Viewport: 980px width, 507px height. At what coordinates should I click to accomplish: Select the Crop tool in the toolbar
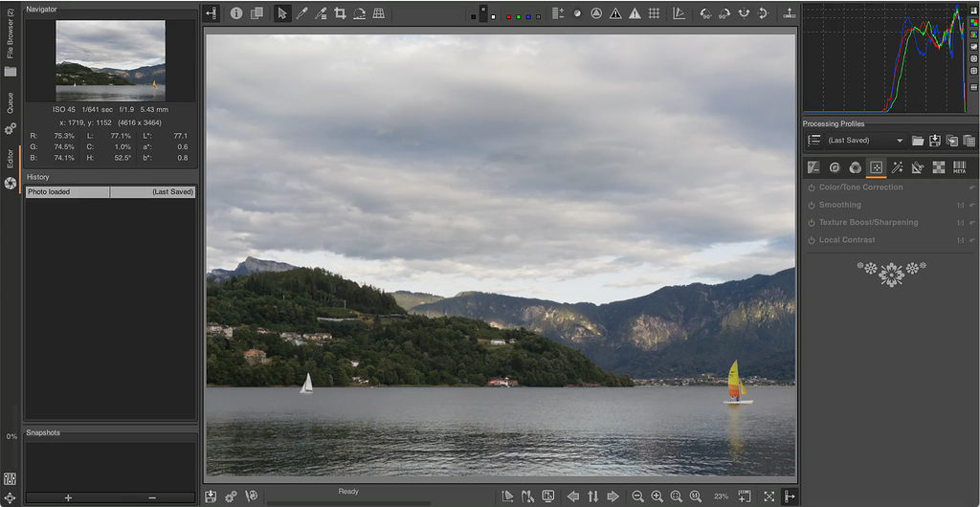[340, 13]
